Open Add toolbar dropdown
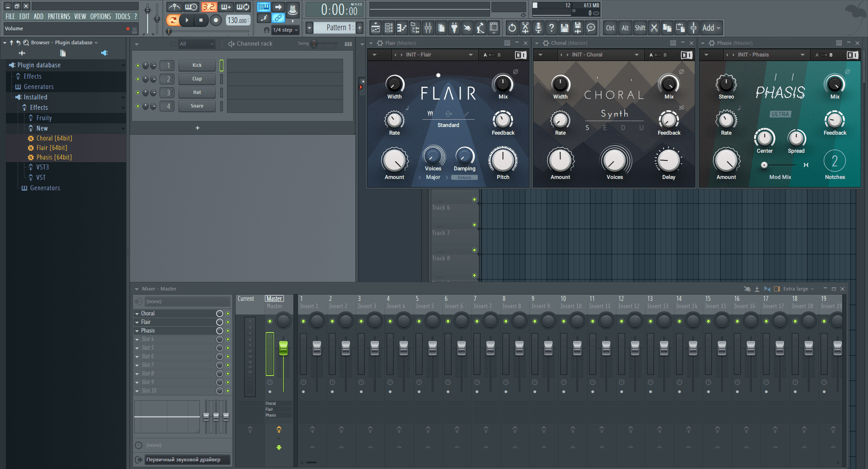868x469 pixels. click(711, 28)
